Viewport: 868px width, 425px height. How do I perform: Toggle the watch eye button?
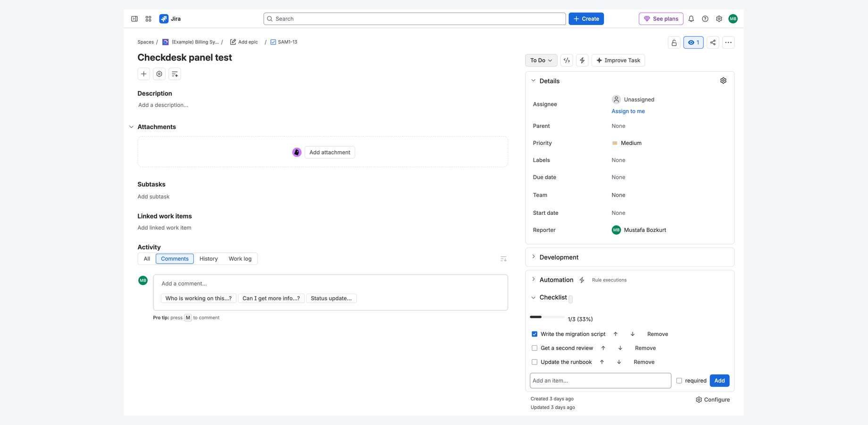693,42
